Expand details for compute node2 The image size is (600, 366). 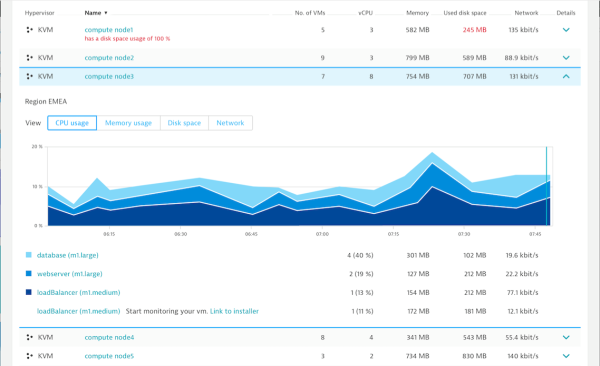566,58
